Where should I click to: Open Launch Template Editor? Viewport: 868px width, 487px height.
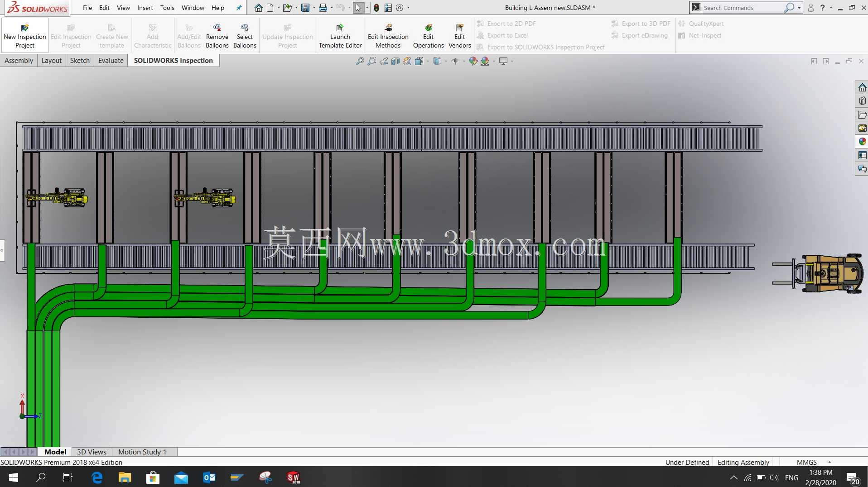(x=340, y=36)
